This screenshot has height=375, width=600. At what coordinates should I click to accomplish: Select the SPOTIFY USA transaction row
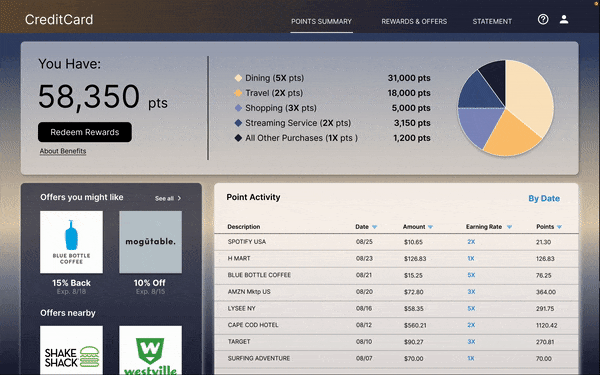click(x=396, y=242)
